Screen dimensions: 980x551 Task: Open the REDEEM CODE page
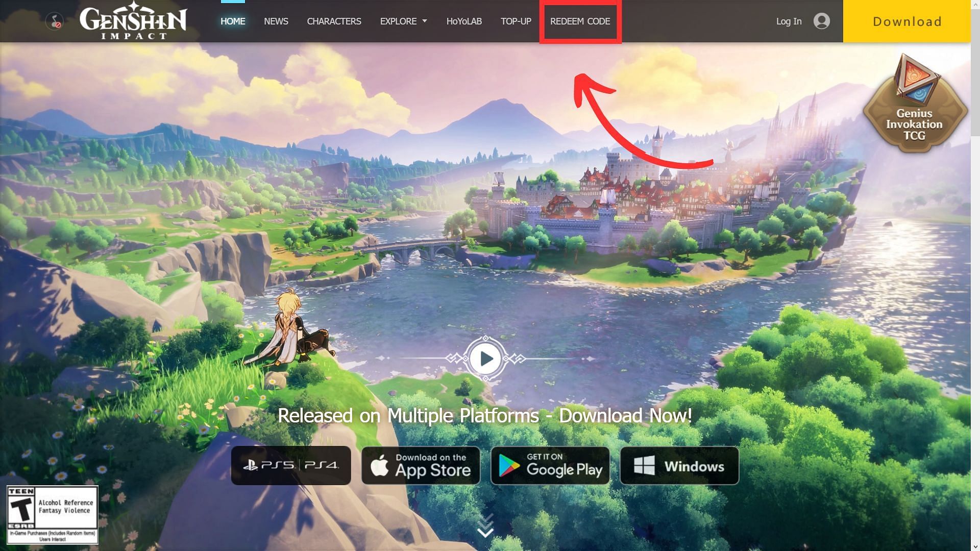(579, 21)
